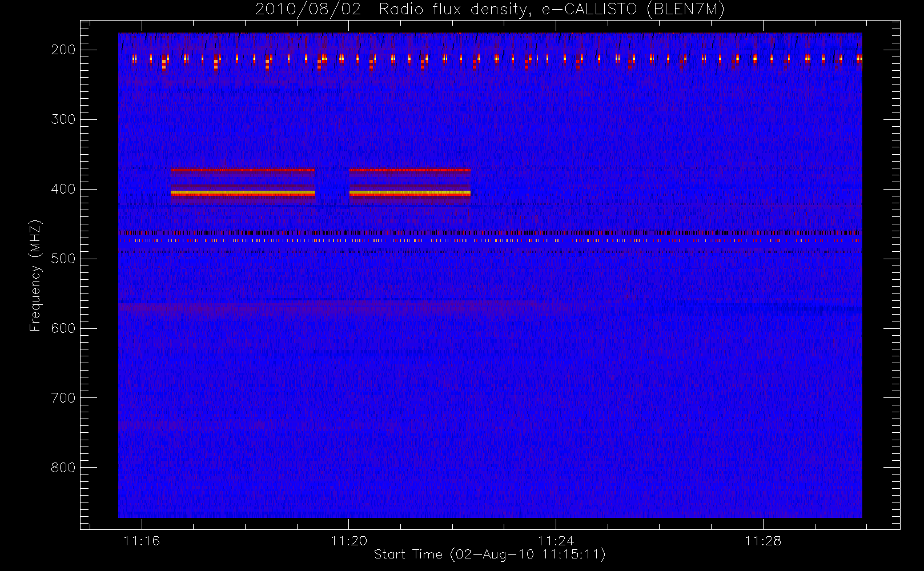This screenshot has width=924, height=571.
Task: Click the 500 frequency tick label
Action: tap(63, 259)
